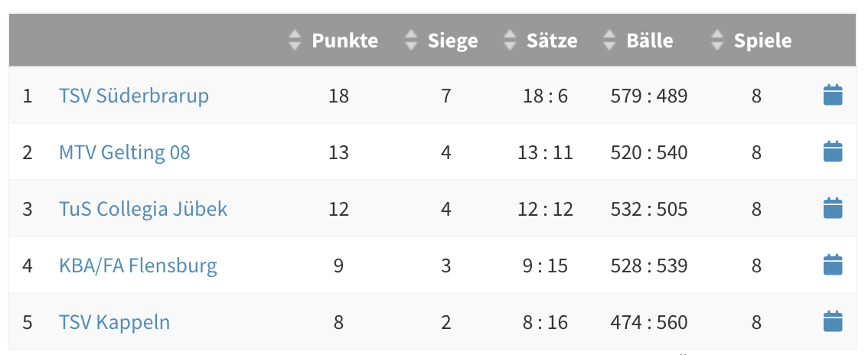Open TSV Süderbrarup team link
The width and height of the screenshot is (868, 355).
click(134, 96)
